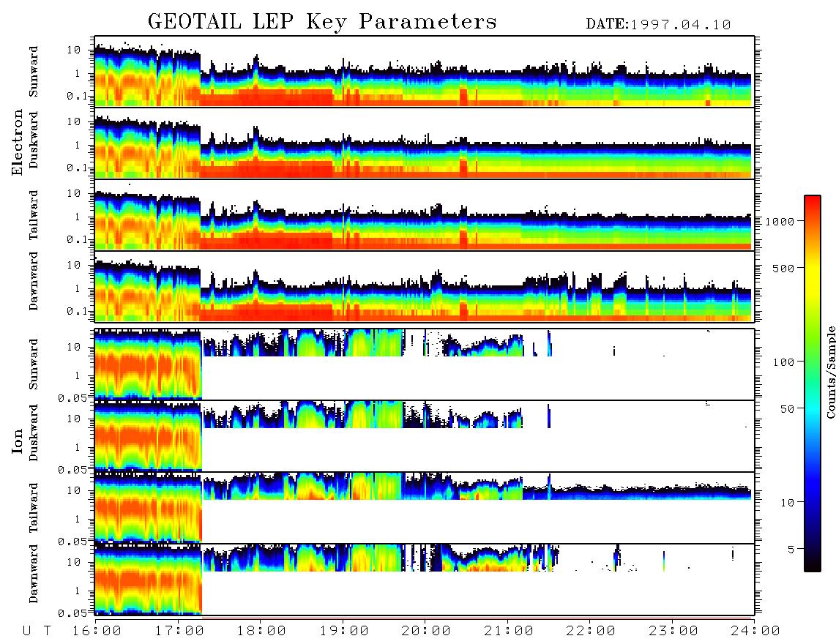The image size is (836, 644).
Task: Click the Ion Tailward spectrogram panel
Action: [425, 508]
